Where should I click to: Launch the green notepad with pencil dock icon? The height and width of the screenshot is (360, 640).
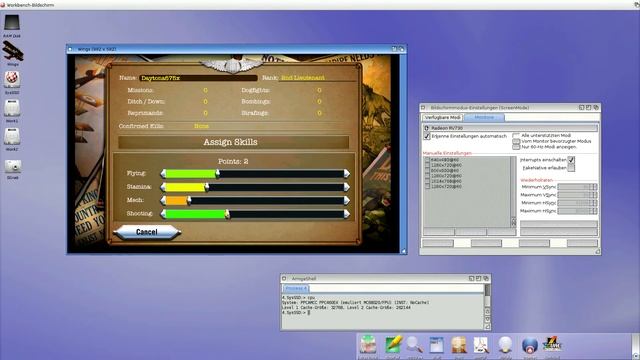coord(393,345)
